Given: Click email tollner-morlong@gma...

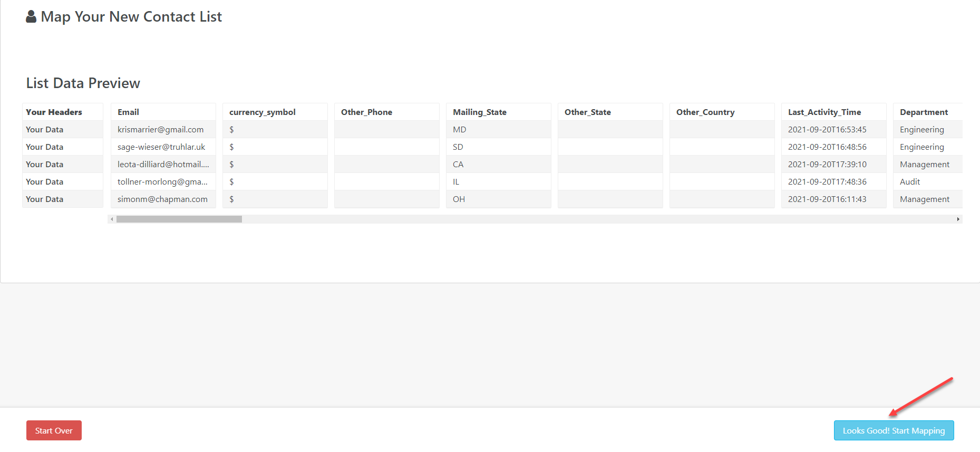Looking at the screenshot, I should point(162,181).
